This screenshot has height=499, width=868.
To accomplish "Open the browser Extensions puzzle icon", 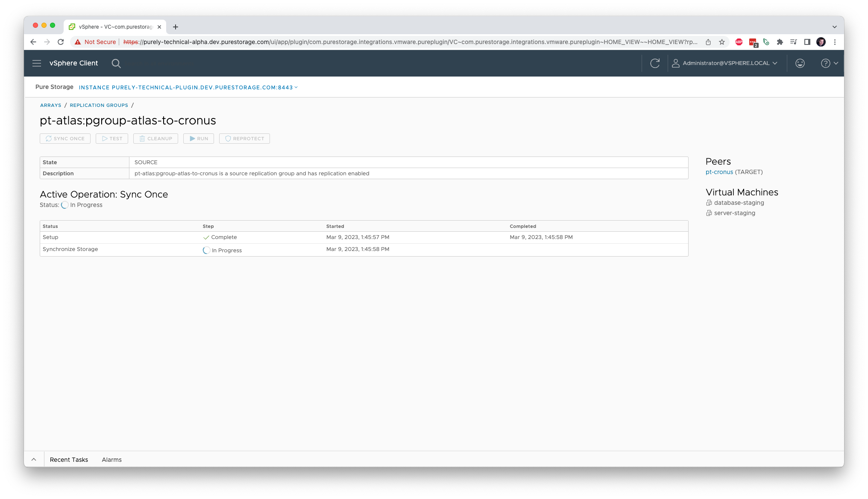I will pyautogui.click(x=780, y=42).
